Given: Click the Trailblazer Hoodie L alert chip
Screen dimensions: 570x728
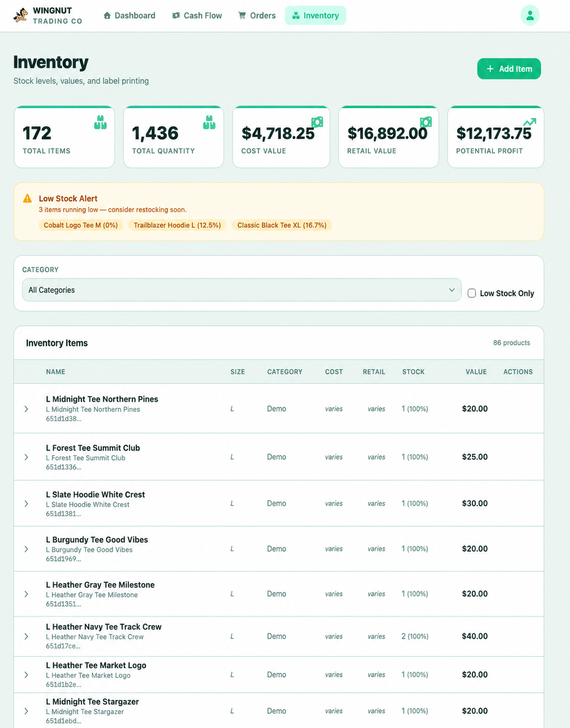Looking at the screenshot, I should 177,225.
